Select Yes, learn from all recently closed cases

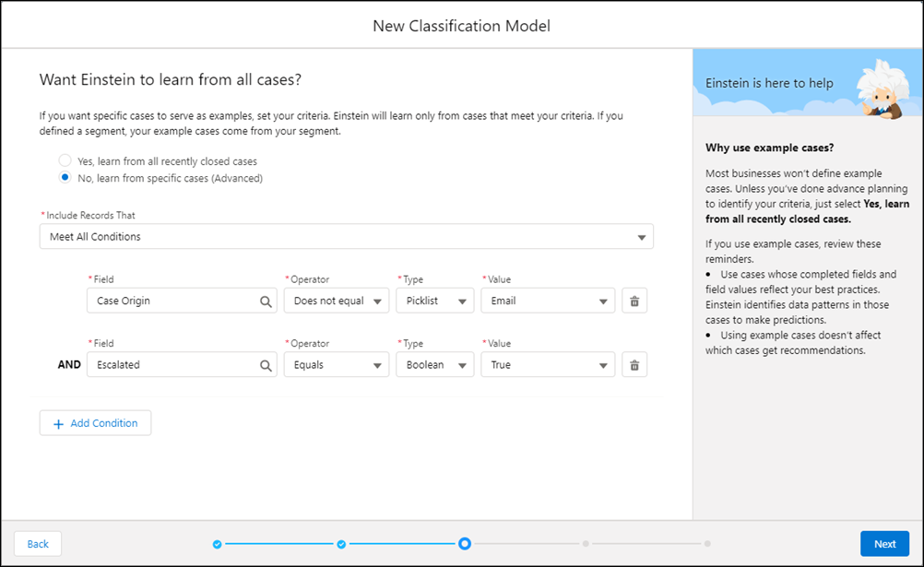tap(65, 159)
